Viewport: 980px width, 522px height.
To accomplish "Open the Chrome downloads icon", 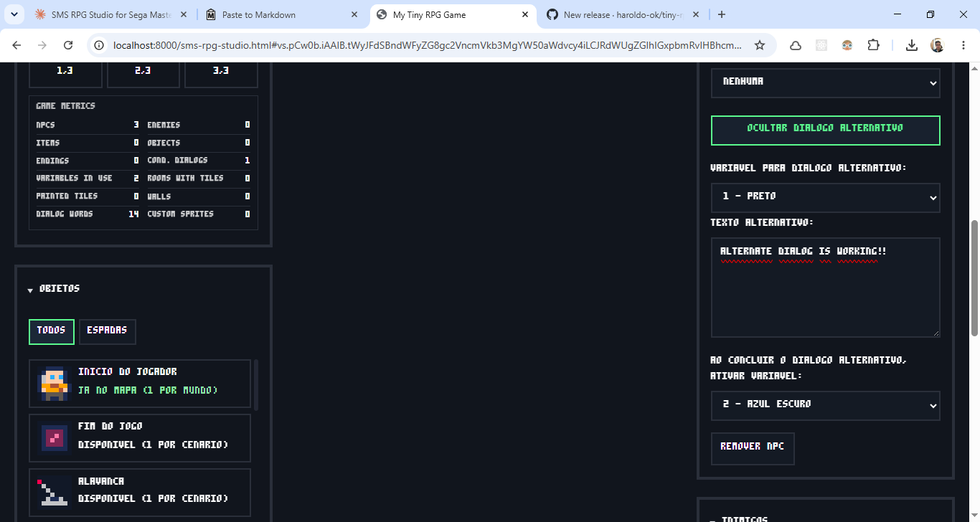I will pos(911,45).
